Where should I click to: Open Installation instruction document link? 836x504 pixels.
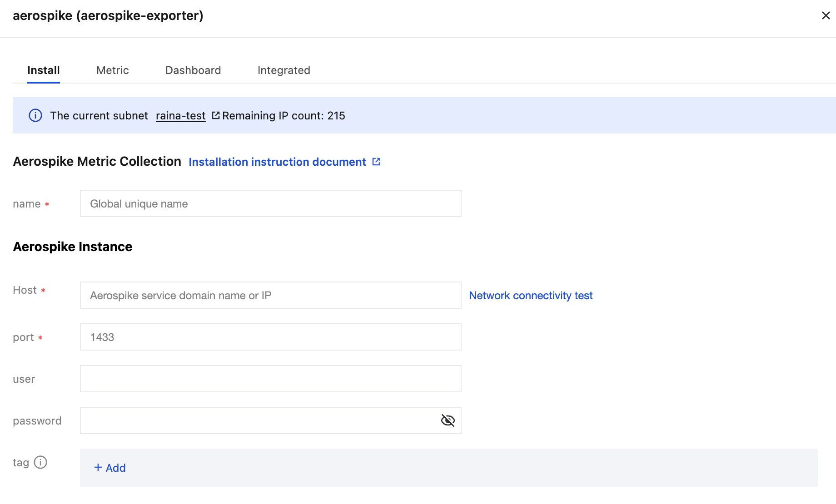pos(277,162)
